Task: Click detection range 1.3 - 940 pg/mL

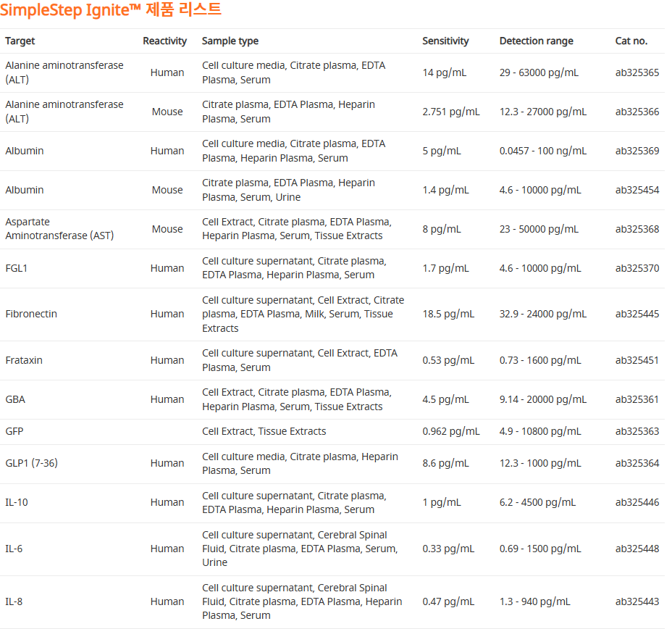Action: (x=535, y=602)
